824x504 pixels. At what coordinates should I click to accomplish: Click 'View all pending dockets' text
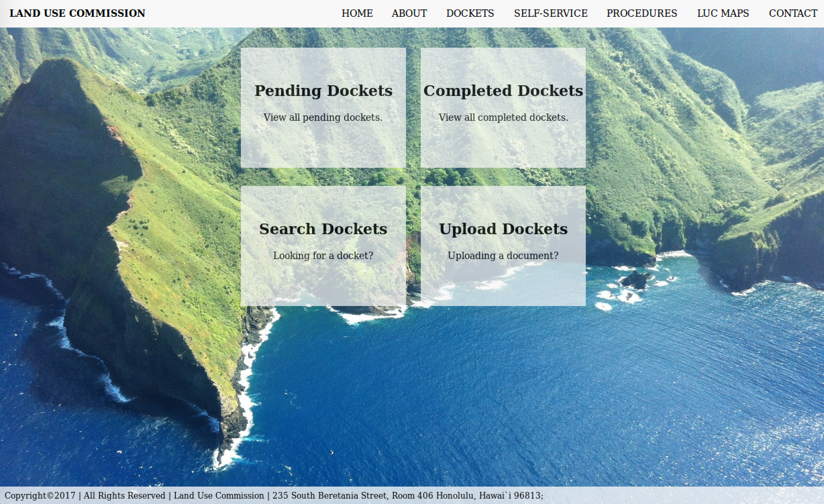coord(323,117)
